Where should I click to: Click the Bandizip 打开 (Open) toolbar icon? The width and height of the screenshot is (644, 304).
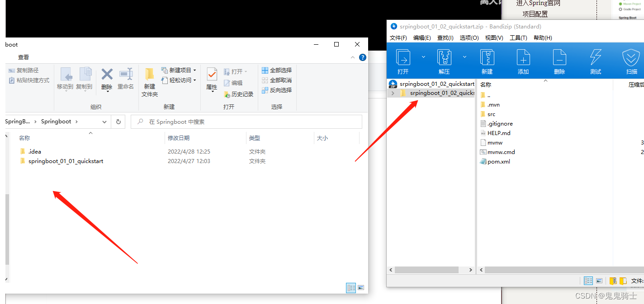[x=403, y=57]
